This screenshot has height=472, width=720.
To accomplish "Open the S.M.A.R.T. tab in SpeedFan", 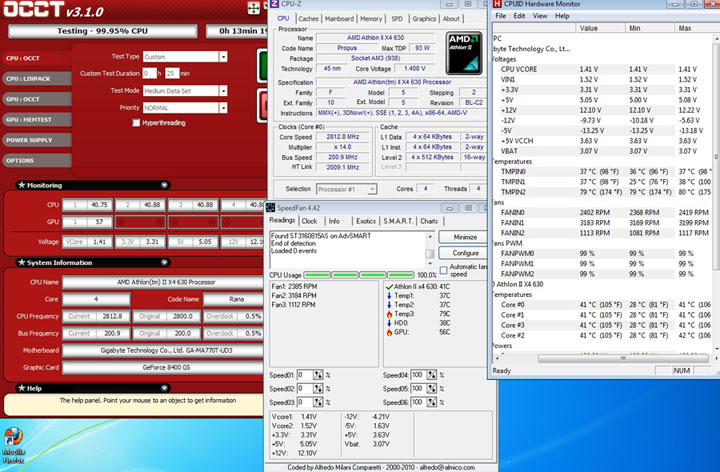I will click(x=398, y=221).
